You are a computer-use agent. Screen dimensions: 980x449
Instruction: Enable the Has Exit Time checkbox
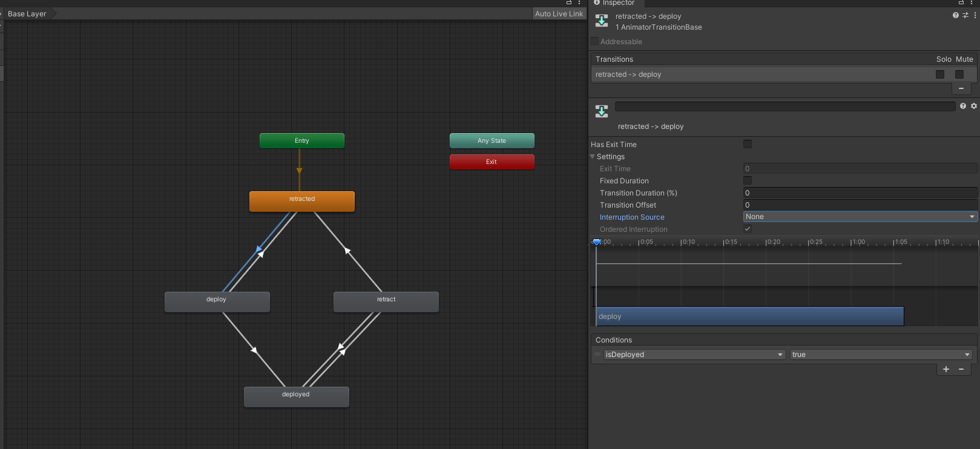pos(748,144)
